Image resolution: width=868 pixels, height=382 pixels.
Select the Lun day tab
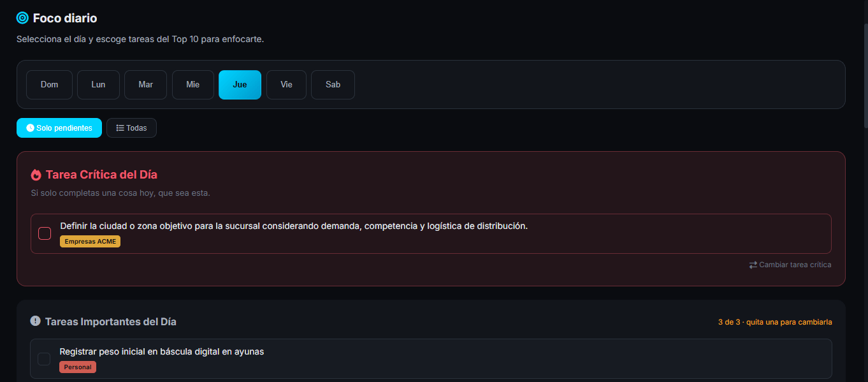point(98,85)
